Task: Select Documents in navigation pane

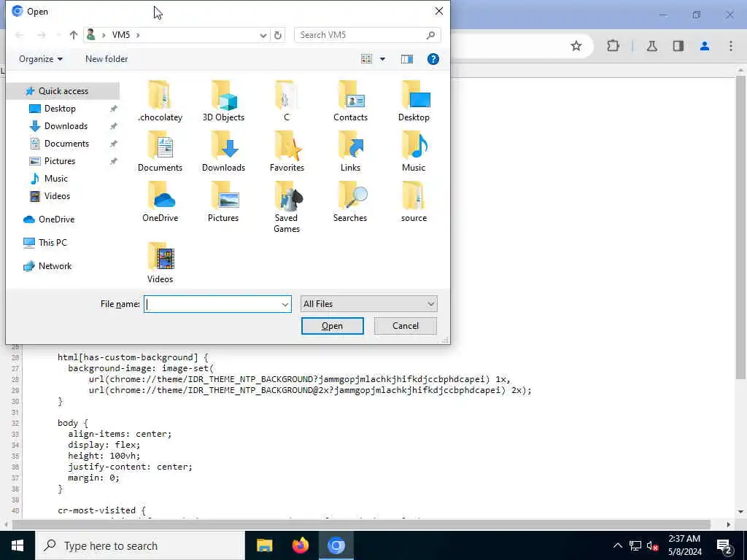Action: click(66, 144)
